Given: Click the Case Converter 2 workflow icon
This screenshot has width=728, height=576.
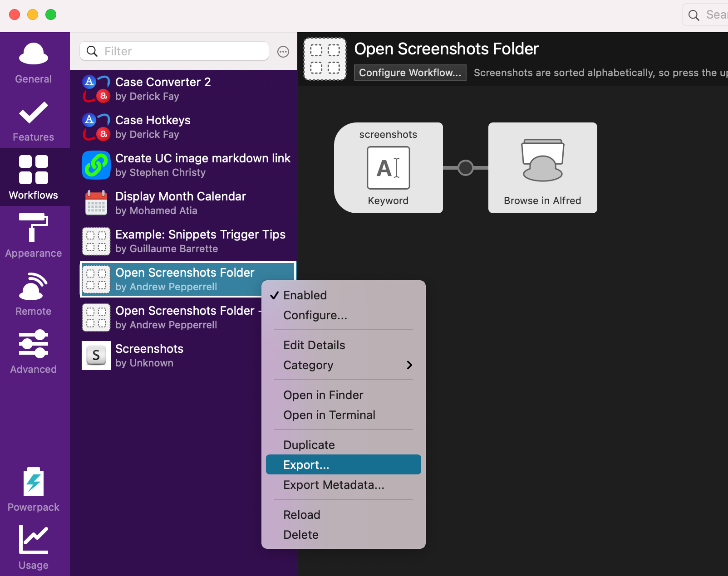Looking at the screenshot, I should [96, 89].
